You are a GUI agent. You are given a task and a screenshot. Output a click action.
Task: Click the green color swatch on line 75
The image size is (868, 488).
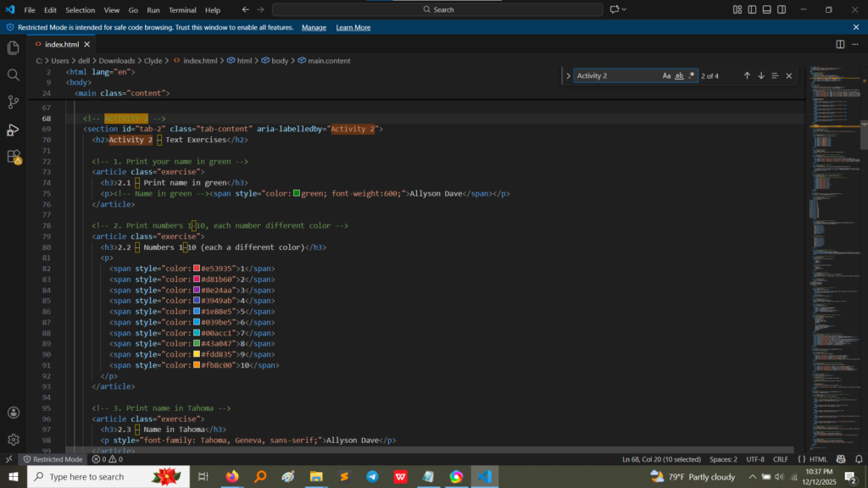coord(296,193)
